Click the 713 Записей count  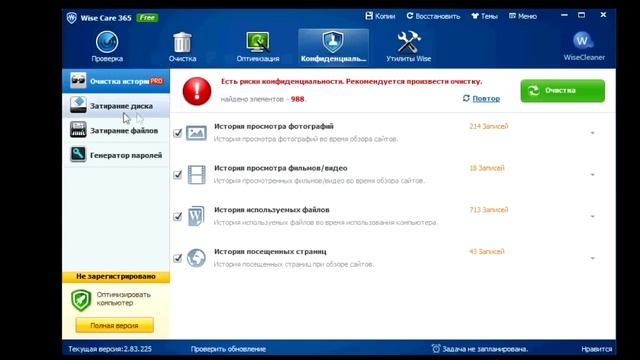pyautogui.click(x=489, y=210)
